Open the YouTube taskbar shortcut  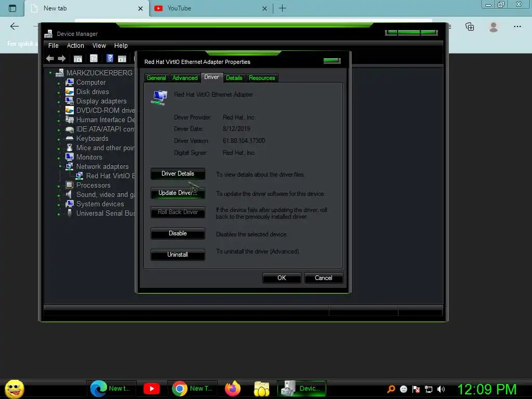click(152, 389)
